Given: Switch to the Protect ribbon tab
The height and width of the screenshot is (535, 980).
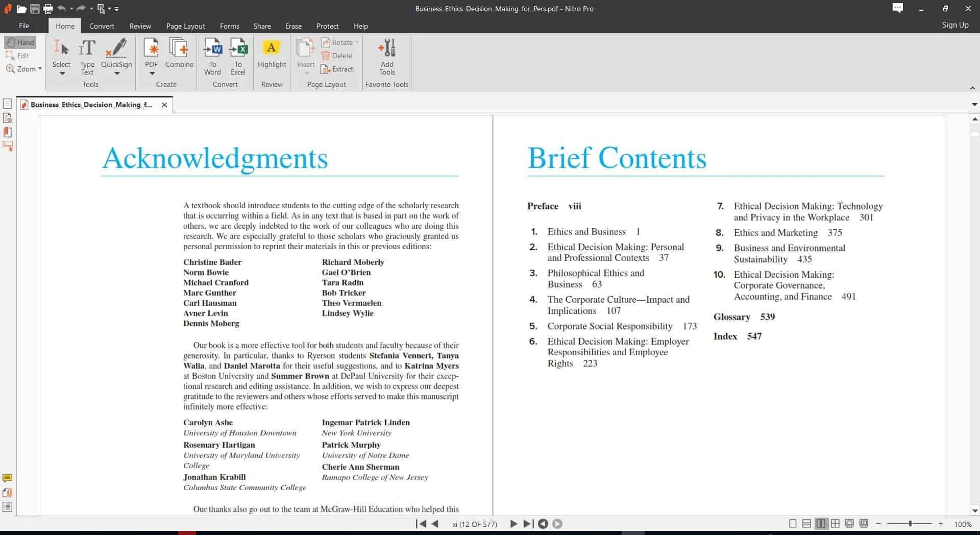Looking at the screenshot, I should click(x=327, y=26).
